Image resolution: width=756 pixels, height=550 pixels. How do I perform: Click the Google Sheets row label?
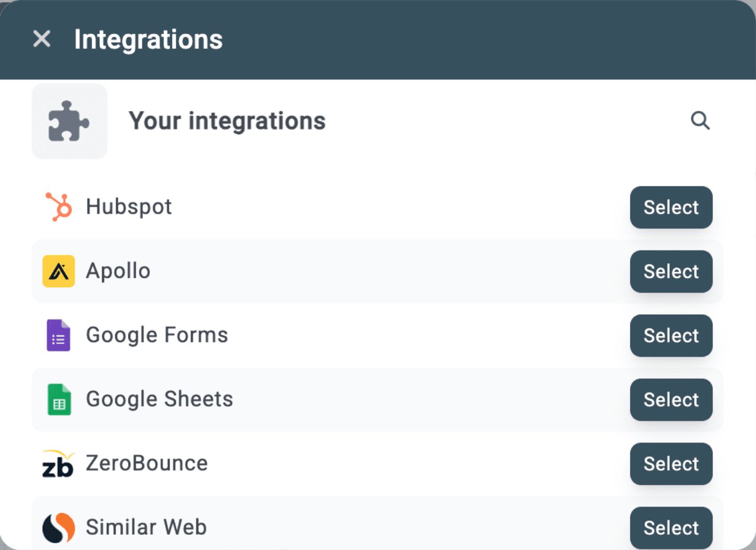159,399
